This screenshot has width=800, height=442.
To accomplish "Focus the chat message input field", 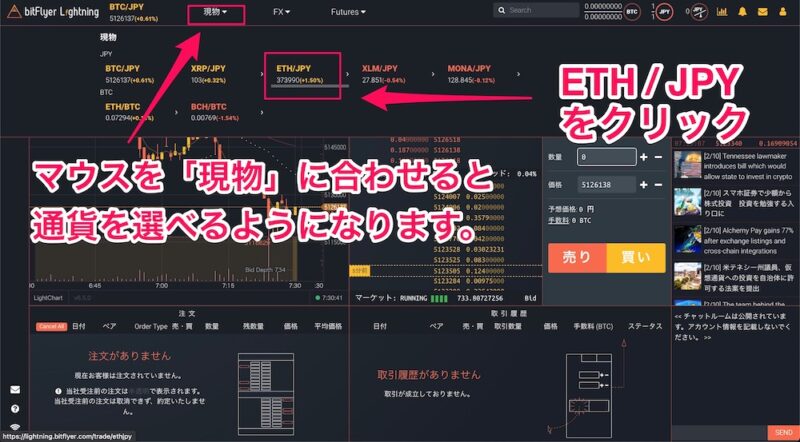I will click(719, 433).
